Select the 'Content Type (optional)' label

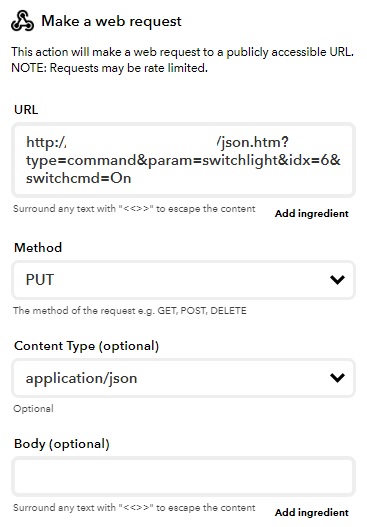[x=86, y=346]
